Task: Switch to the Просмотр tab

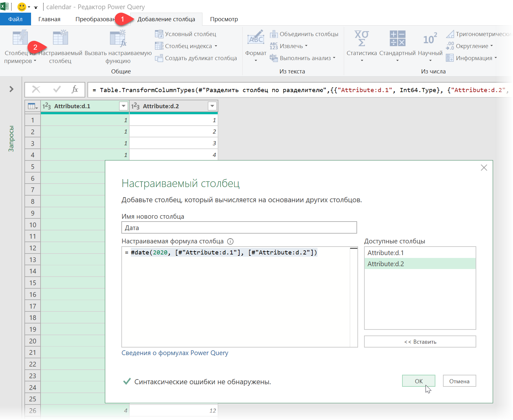Action: tap(224, 19)
